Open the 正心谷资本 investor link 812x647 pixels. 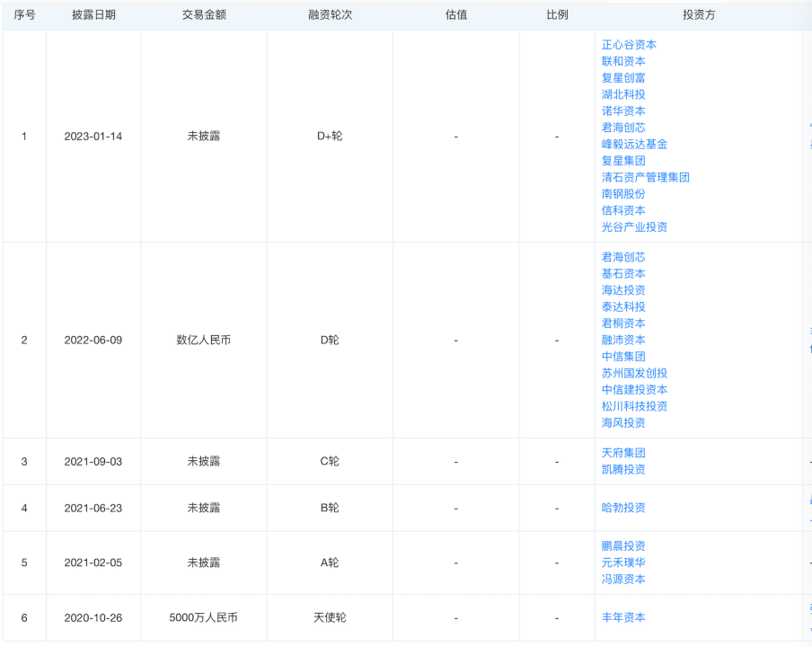point(629,45)
